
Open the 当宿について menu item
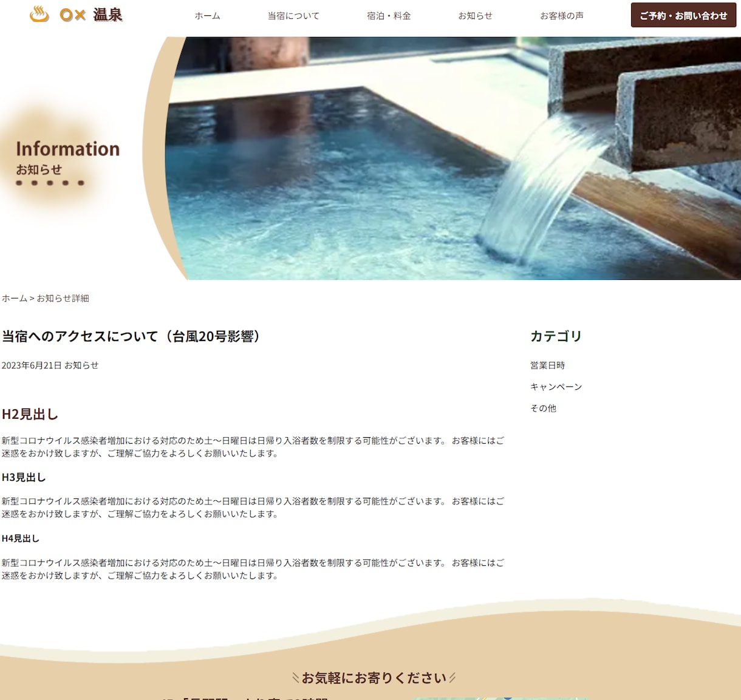(293, 16)
